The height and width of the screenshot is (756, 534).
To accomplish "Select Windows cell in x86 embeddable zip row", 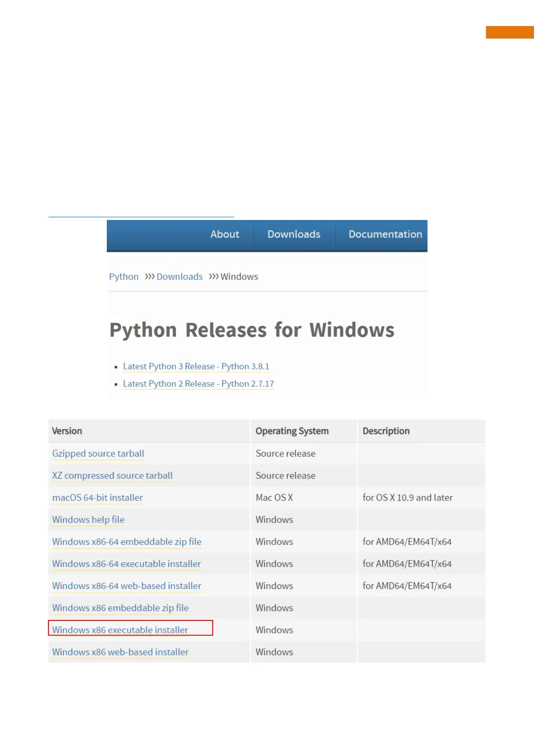I will (x=274, y=608).
